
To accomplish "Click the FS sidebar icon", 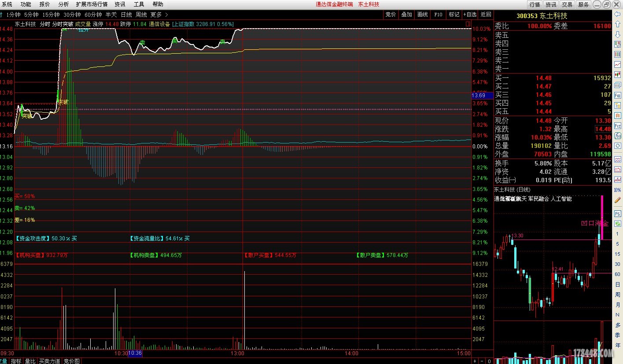I will [618, 213].
